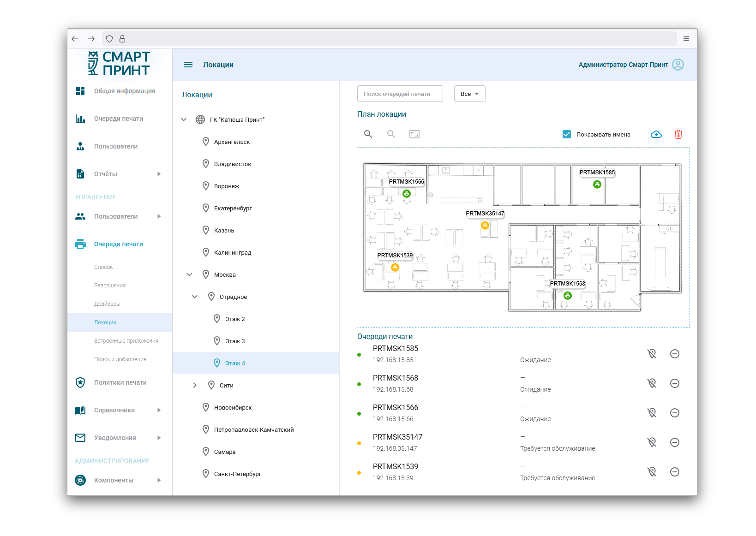Remove PRTMSK1539 pin from the plan
The height and width of the screenshot is (536, 756).
pyautogui.click(x=652, y=472)
